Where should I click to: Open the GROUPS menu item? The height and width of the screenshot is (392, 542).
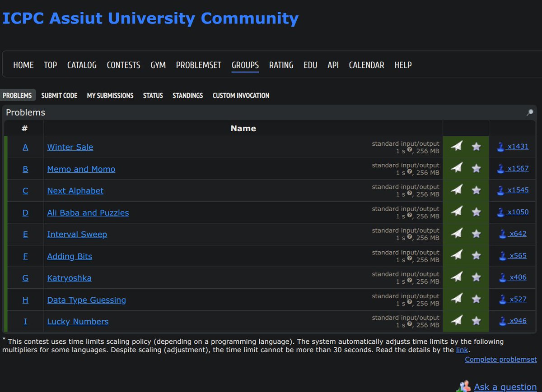tap(245, 65)
